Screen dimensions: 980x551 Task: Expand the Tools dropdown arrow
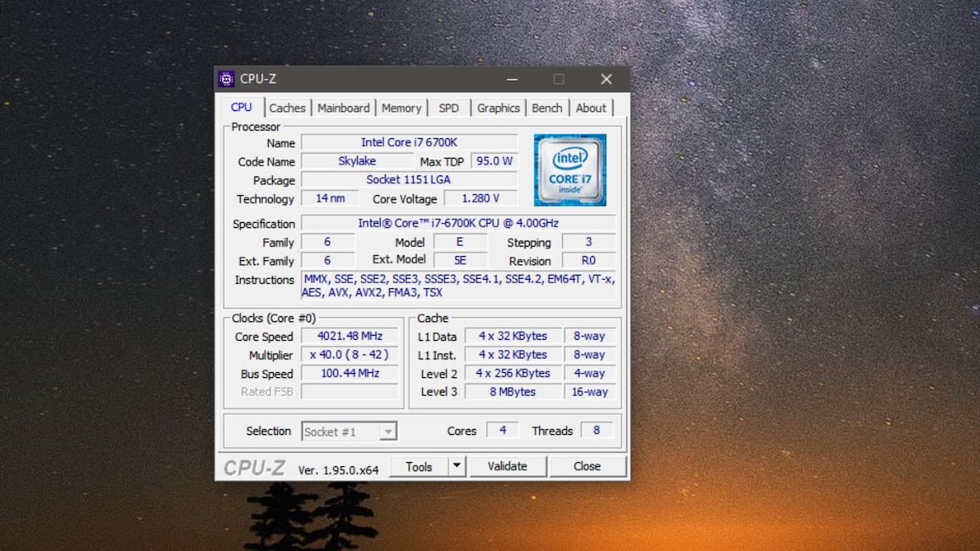tap(457, 467)
